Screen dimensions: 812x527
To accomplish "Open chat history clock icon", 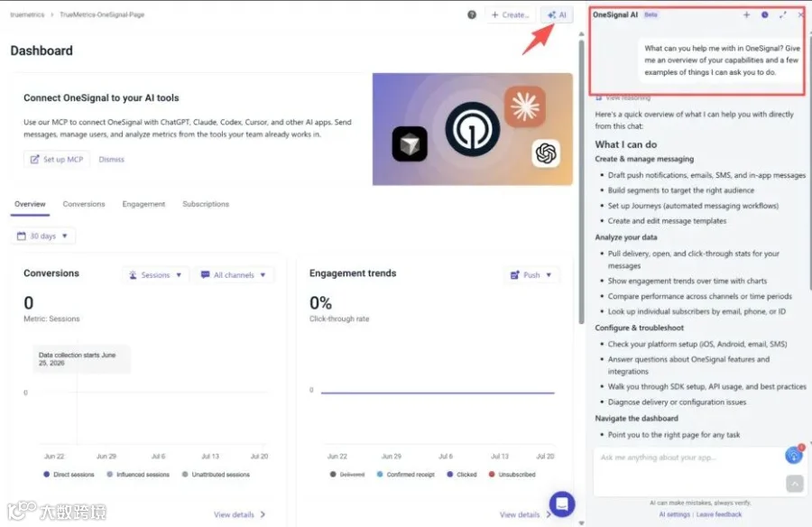I will coord(764,14).
